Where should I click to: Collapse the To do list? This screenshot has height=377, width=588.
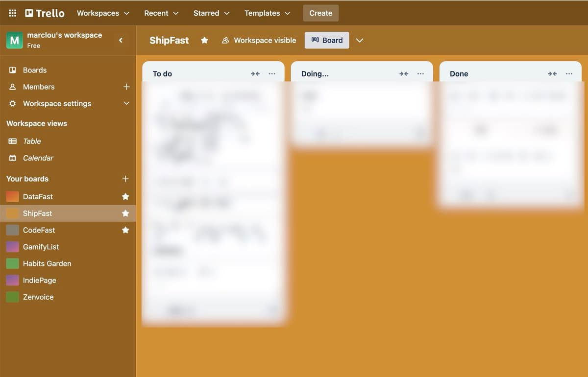255,73
